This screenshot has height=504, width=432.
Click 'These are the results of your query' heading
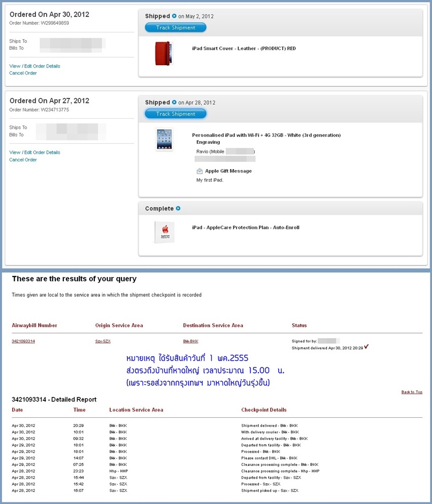point(74,279)
